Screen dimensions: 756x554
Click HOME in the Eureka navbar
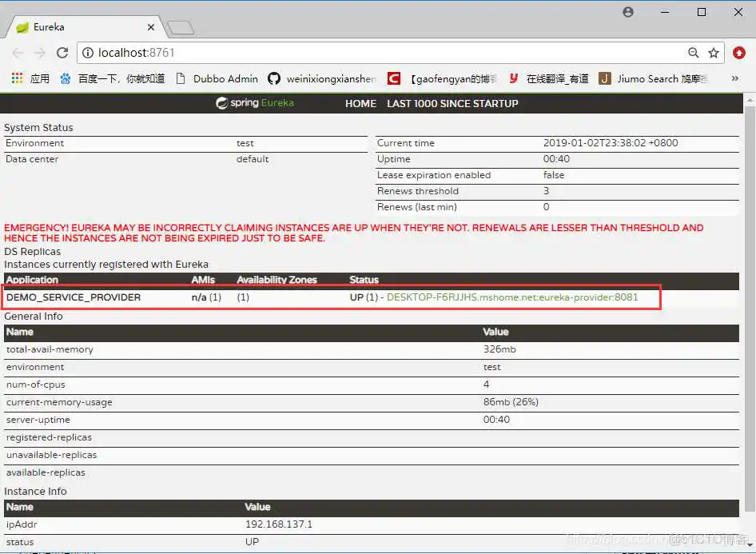[360, 103]
